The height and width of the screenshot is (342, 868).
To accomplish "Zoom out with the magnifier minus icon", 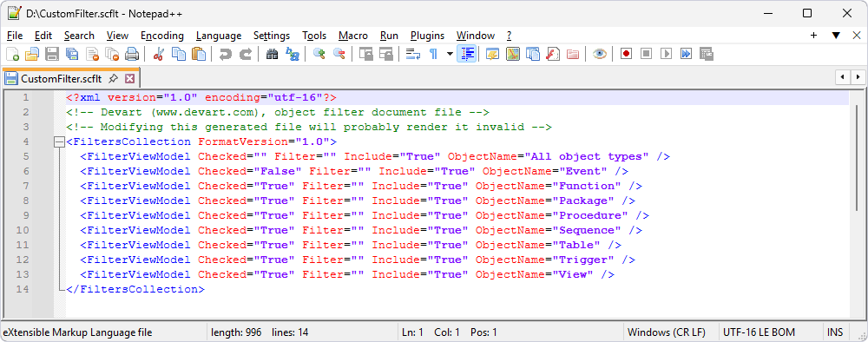I will pyautogui.click(x=339, y=54).
